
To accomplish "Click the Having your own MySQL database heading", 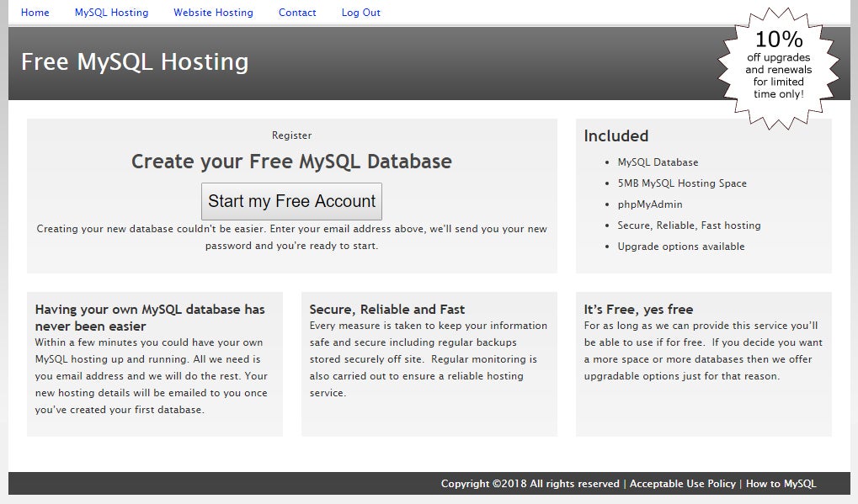I will click(x=150, y=317).
